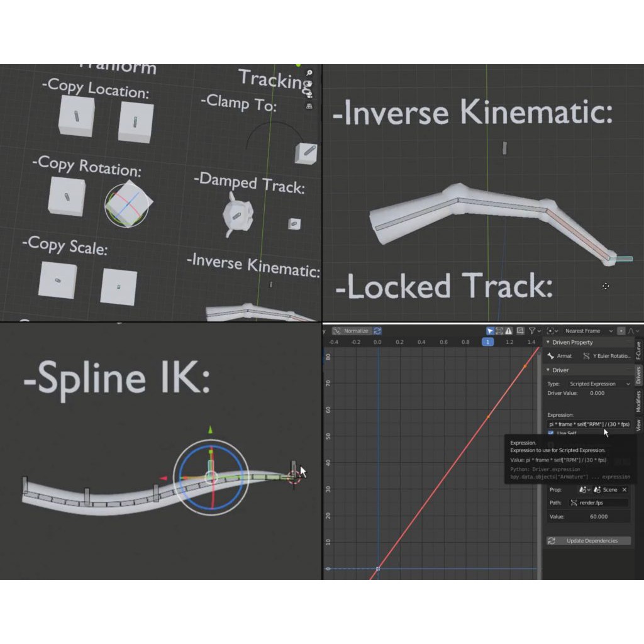The width and height of the screenshot is (644, 644).
Task: Click the second Copy Location cube
Action: [x=136, y=122]
